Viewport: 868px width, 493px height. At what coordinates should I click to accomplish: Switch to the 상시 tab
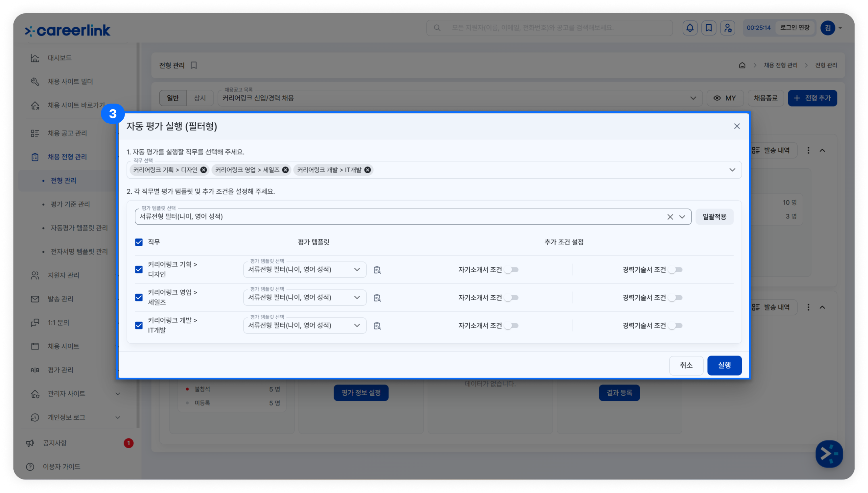pos(200,98)
